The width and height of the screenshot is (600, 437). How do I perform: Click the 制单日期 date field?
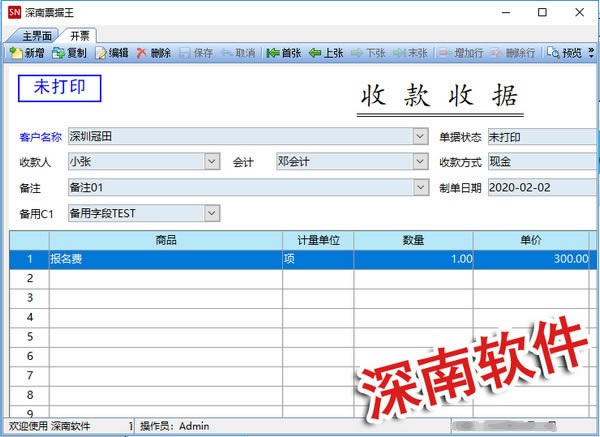click(535, 187)
